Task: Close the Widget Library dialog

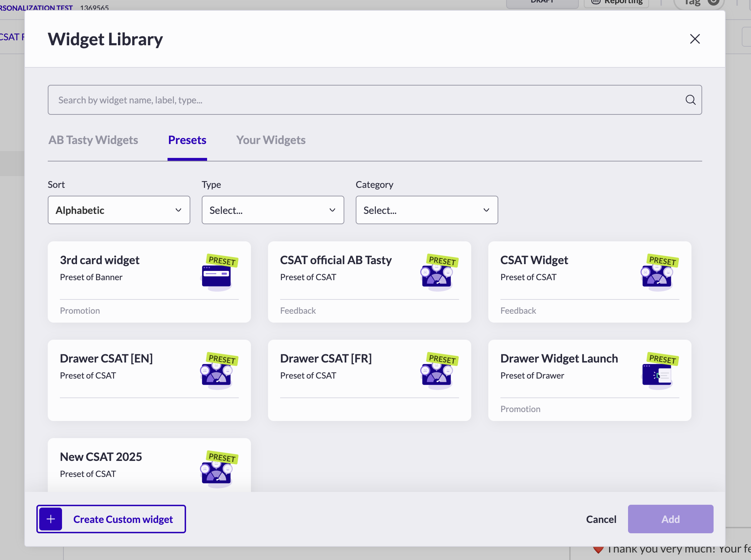Action: pyautogui.click(x=695, y=39)
